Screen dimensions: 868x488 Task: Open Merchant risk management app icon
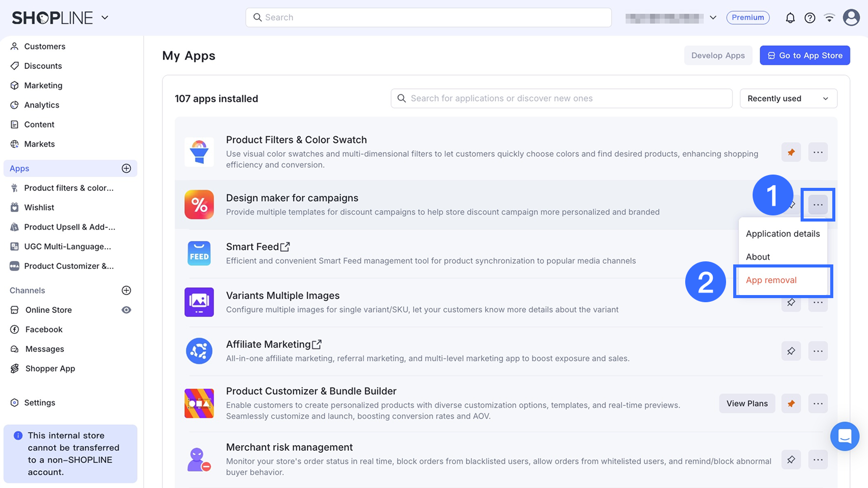[199, 459]
